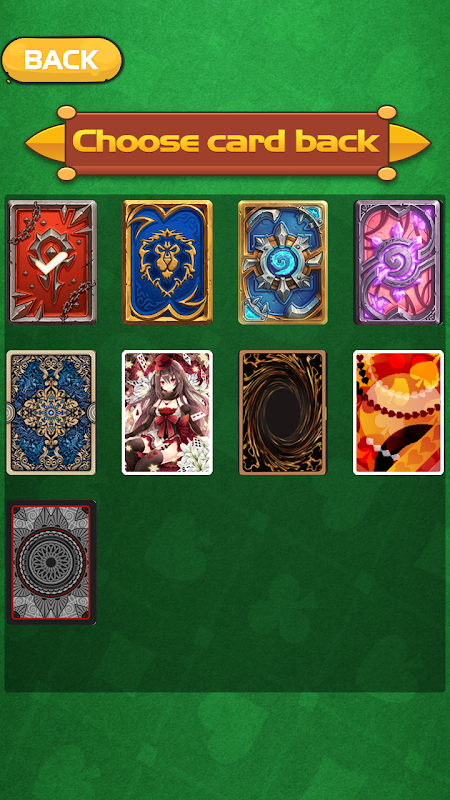The image size is (450, 800).
Task: Tap the white checkmark on the red card
Action: coord(48,261)
